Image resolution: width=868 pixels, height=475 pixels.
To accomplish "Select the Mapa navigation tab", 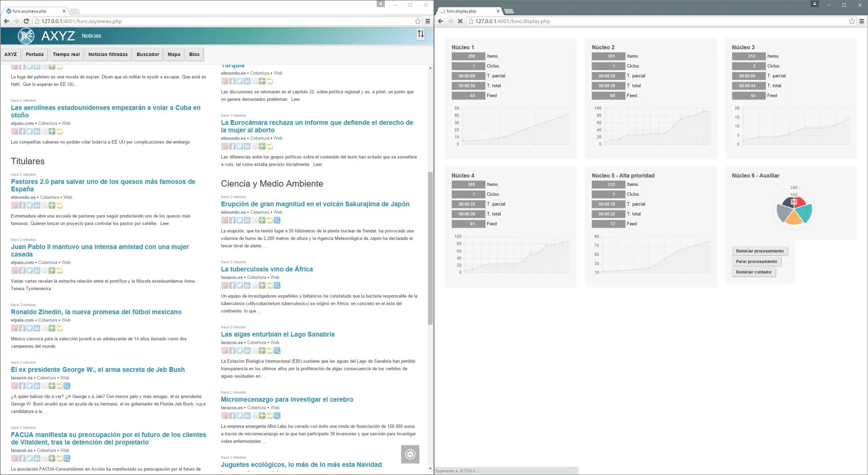I will click(174, 54).
